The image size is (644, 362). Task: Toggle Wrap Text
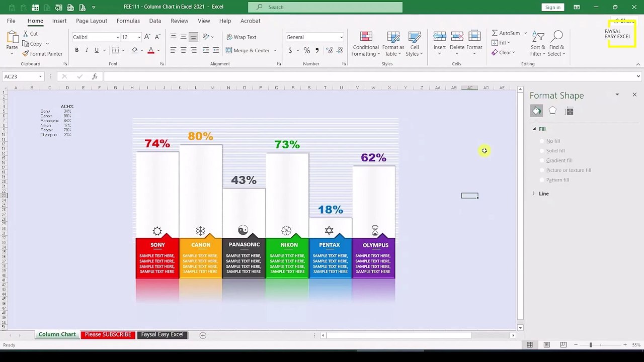241,37
